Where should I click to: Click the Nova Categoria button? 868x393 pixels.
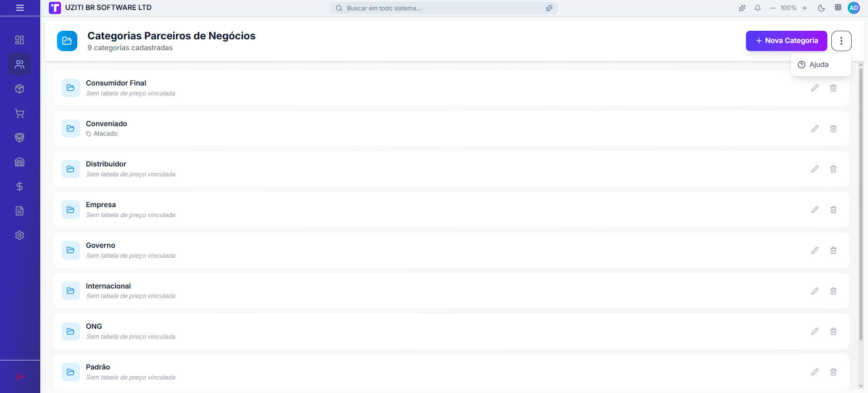tap(786, 41)
